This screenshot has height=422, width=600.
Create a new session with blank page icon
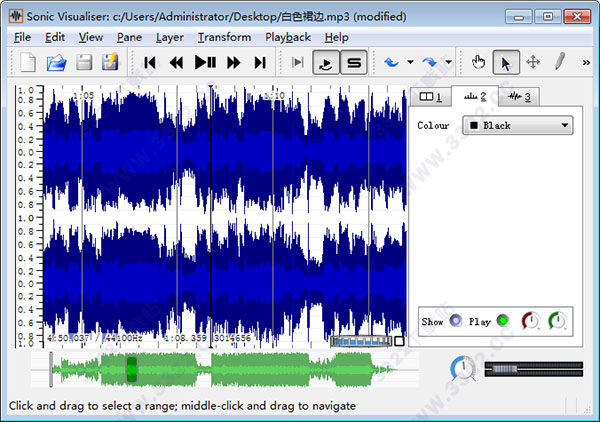(28, 62)
